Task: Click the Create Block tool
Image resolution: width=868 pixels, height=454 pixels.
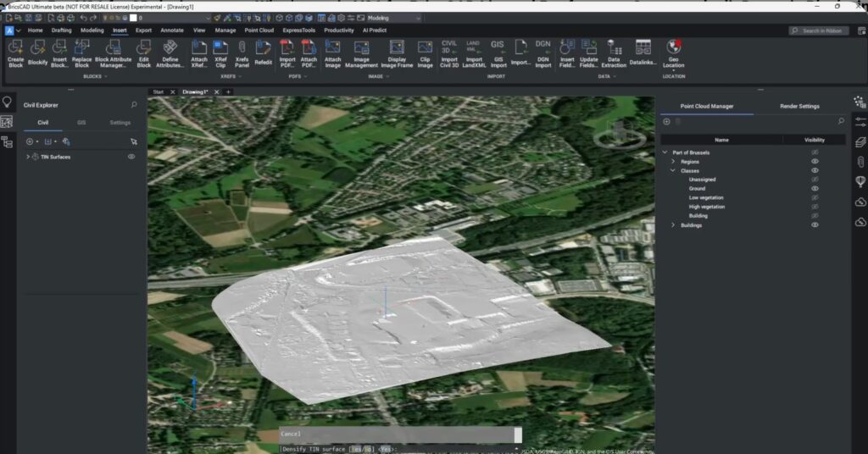Action: [15, 53]
